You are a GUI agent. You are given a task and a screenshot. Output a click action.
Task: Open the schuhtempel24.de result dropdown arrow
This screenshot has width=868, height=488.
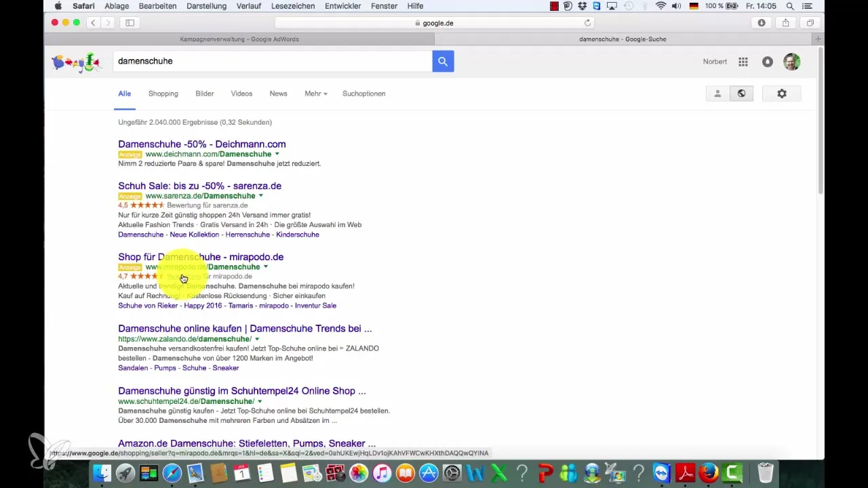pos(260,401)
